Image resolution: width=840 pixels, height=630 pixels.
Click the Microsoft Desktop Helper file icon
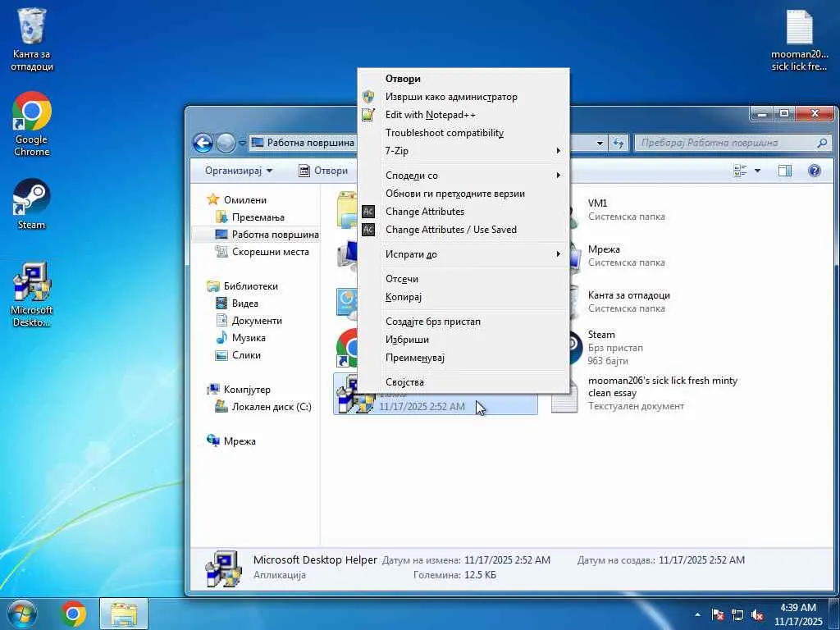(x=355, y=395)
